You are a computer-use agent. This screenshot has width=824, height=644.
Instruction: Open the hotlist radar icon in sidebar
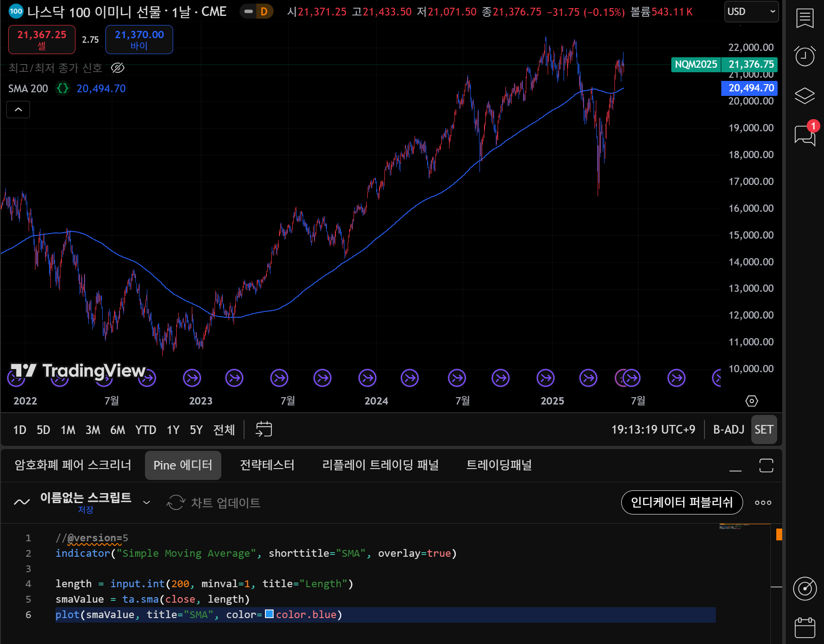tap(804, 589)
